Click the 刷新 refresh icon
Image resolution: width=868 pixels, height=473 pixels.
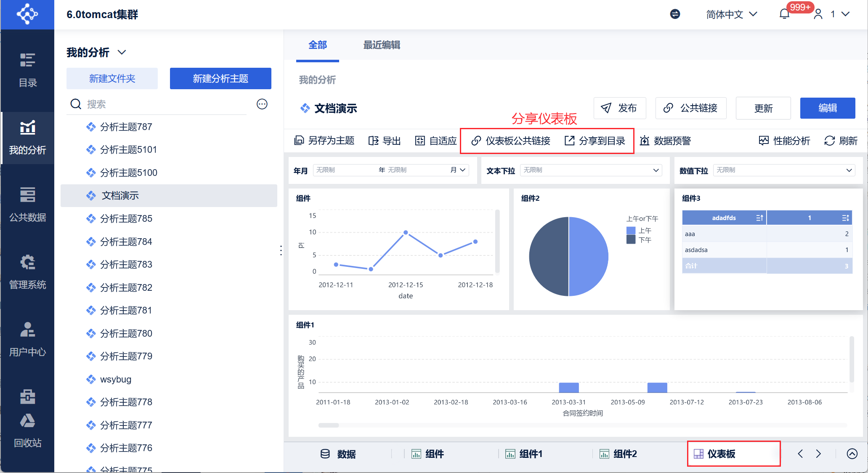click(x=830, y=141)
